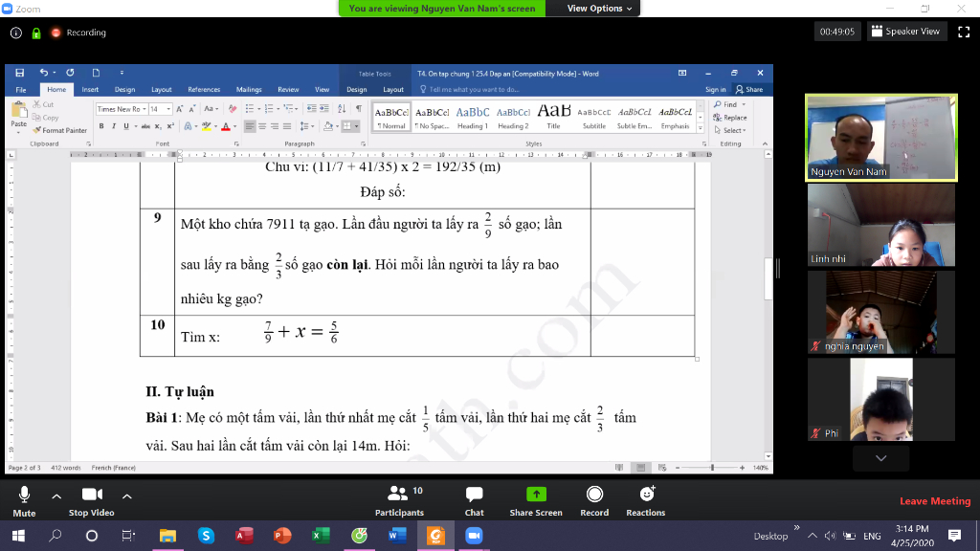Screen dimensions: 980x551
Task: Increase paragraph indent
Action: pyautogui.click(x=323, y=109)
